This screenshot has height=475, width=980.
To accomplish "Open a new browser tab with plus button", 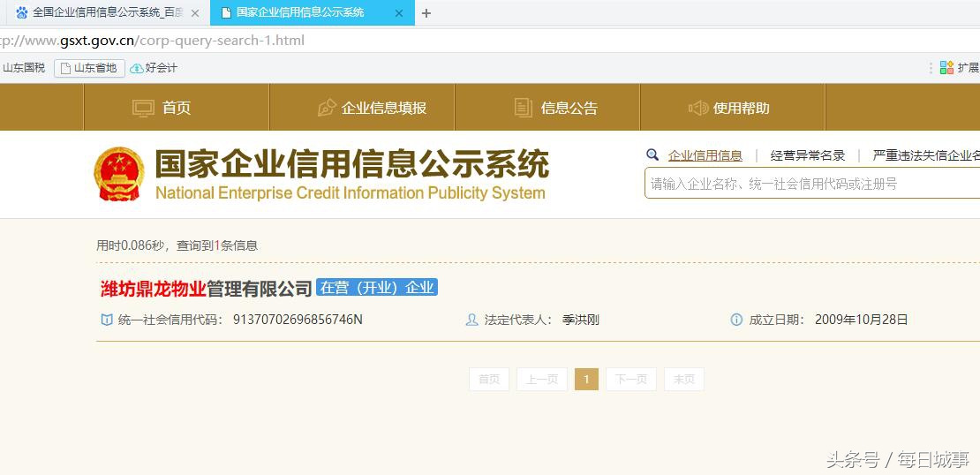I will pyautogui.click(x=426, y=13).
